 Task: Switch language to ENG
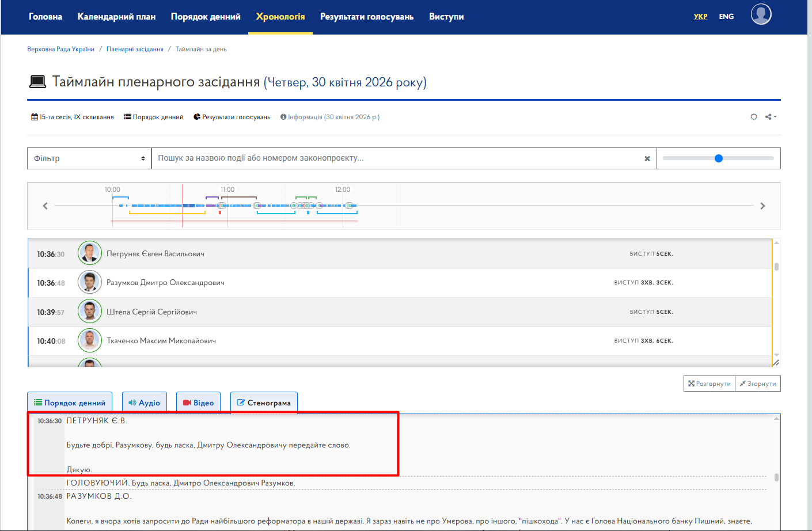(726, 17)
